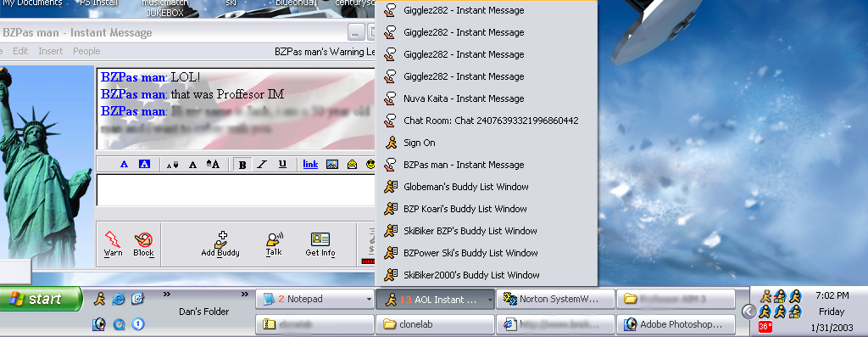Click the Dan's Folder toolbar label
The image size is (868, 337).
pos(203,312)
